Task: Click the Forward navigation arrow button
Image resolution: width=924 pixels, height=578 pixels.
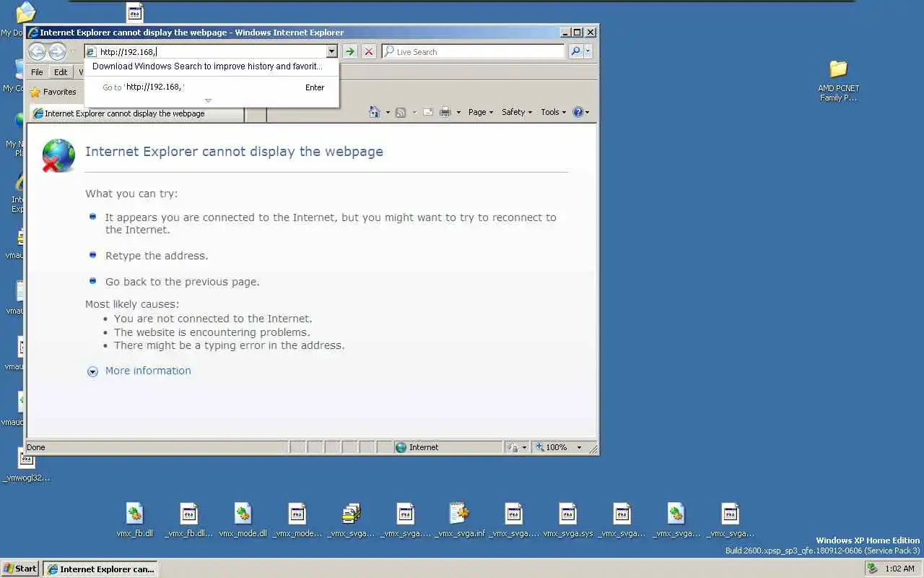Action: click(57, 51)
